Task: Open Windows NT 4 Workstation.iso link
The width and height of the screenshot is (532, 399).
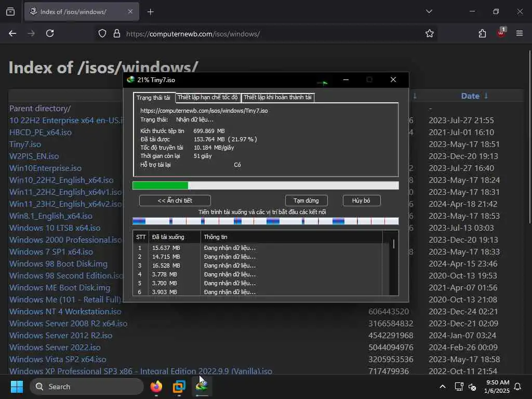Action: tap(65, 312)
